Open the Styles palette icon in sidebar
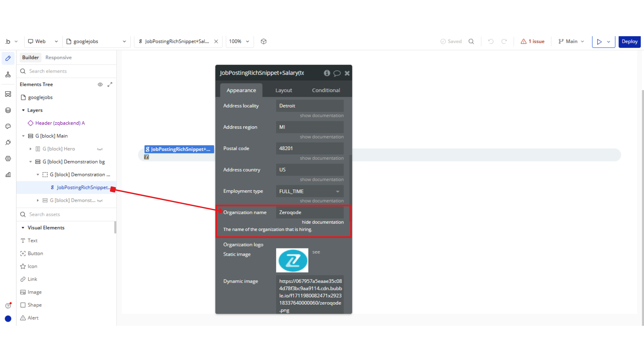The width and height of the screenshot is (644, 362). [8, 126]
